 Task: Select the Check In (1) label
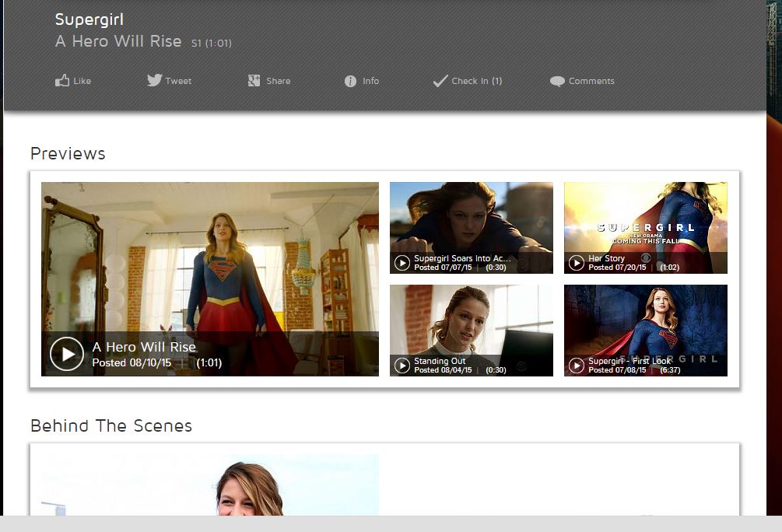[477, 81]
